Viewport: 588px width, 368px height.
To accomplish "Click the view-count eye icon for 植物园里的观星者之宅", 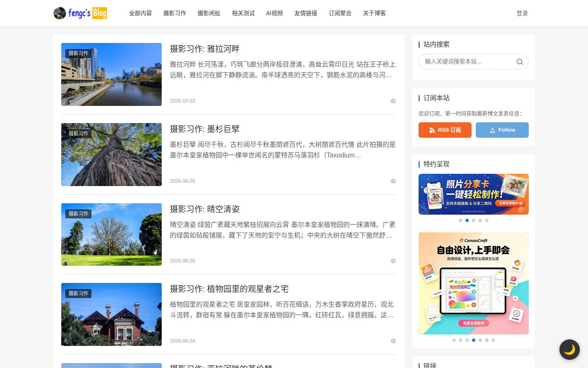I will point(393,341).
